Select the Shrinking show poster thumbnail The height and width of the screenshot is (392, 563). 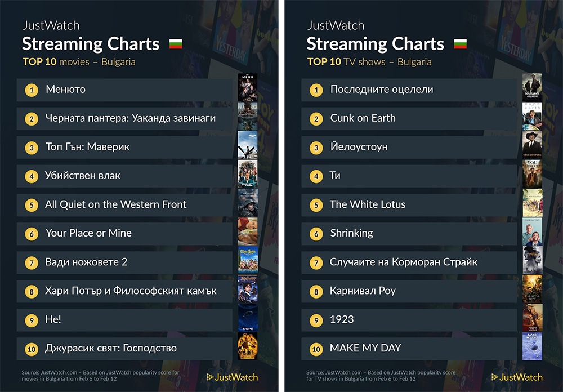tap(533, 231)
